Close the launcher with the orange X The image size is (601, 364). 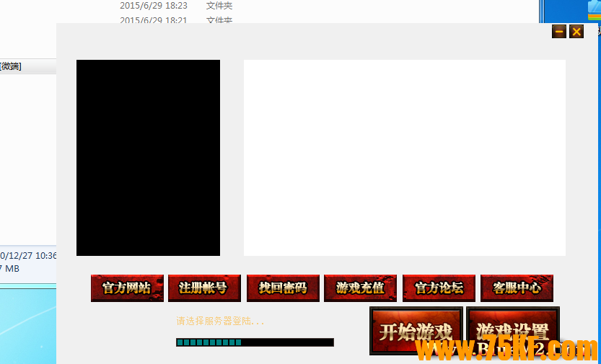576,32
